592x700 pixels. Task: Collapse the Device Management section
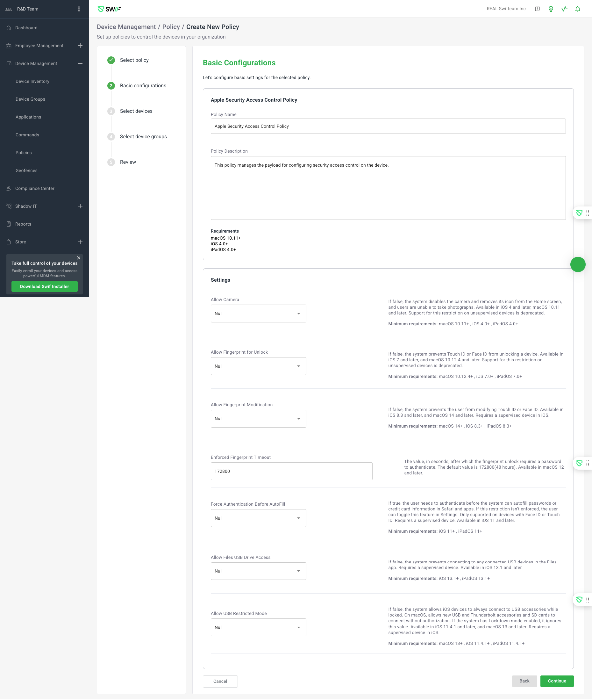tap(80, 63)
